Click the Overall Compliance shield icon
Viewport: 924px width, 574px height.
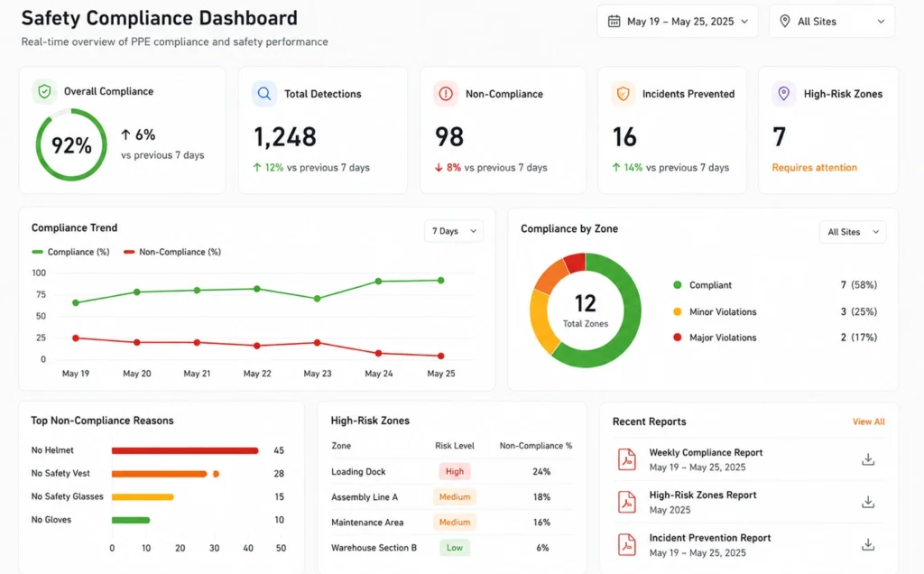coord(44,91)
